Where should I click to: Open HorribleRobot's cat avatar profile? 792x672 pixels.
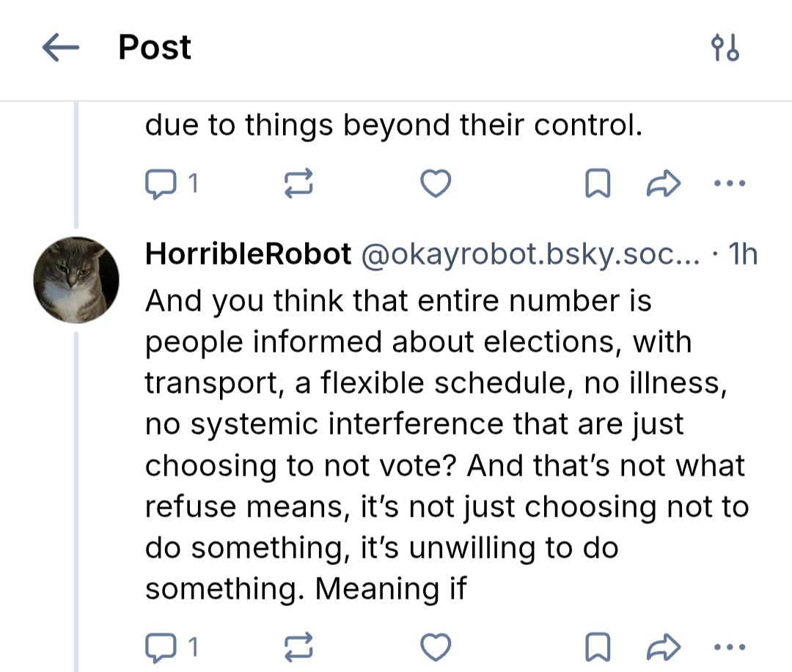coord(76,280)
